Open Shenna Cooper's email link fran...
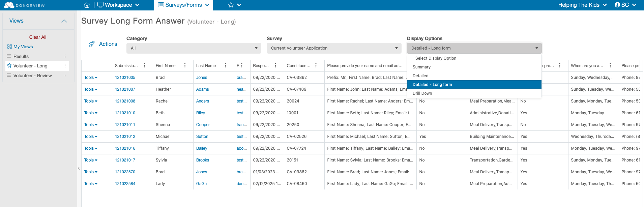Image resolution: width=644 pixels, height=207 pixels. [x=242, y=125]
